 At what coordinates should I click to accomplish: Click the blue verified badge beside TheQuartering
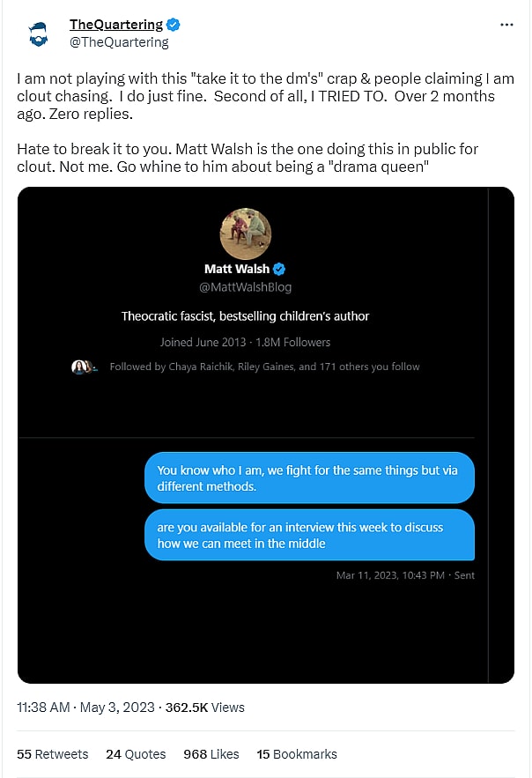[x=173, y=25]
